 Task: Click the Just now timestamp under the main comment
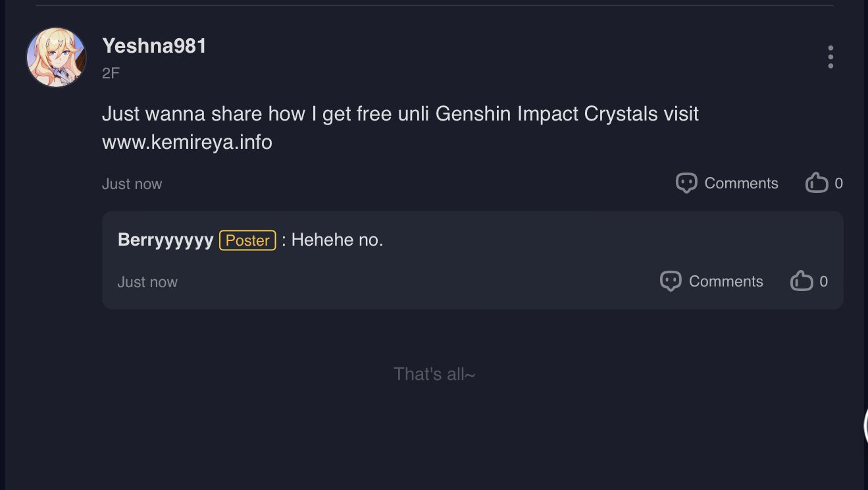[132, 184]
